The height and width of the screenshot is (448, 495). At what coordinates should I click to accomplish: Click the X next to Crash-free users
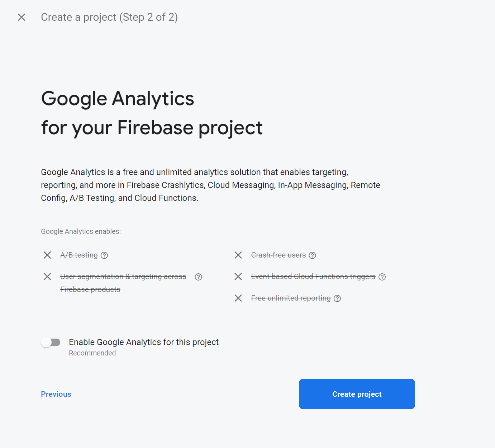[238, 255]
